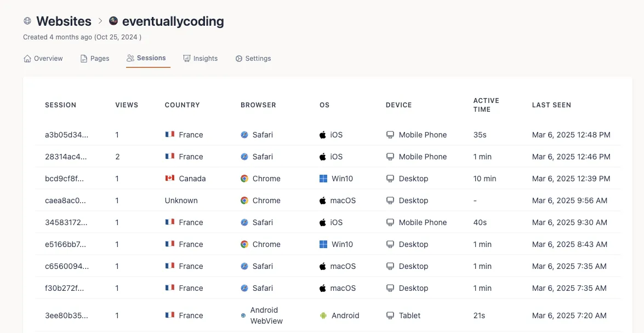Click the eventuallycoding site avatar icon
644x333 pixels.
click(x=113, y=21)
